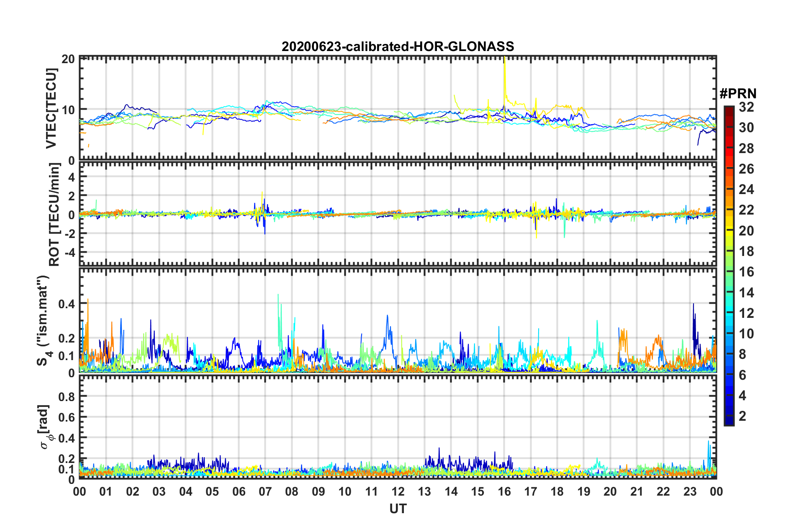Image resolution: width=796 pixels, height=532 pixels.
Task: Click the S4 ("ism.mat") axis label
Action: (44, 320)
